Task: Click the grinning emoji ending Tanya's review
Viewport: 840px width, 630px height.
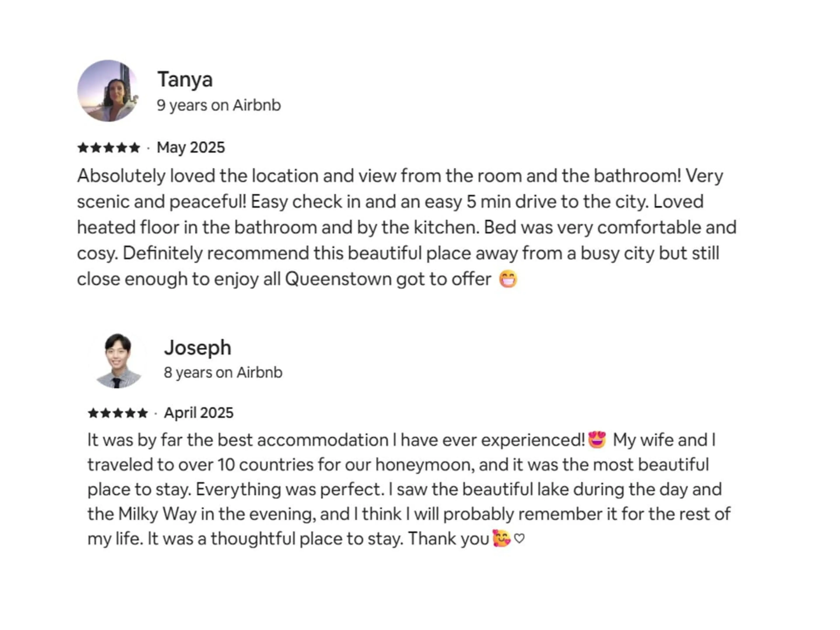Action: coord(508,279)
